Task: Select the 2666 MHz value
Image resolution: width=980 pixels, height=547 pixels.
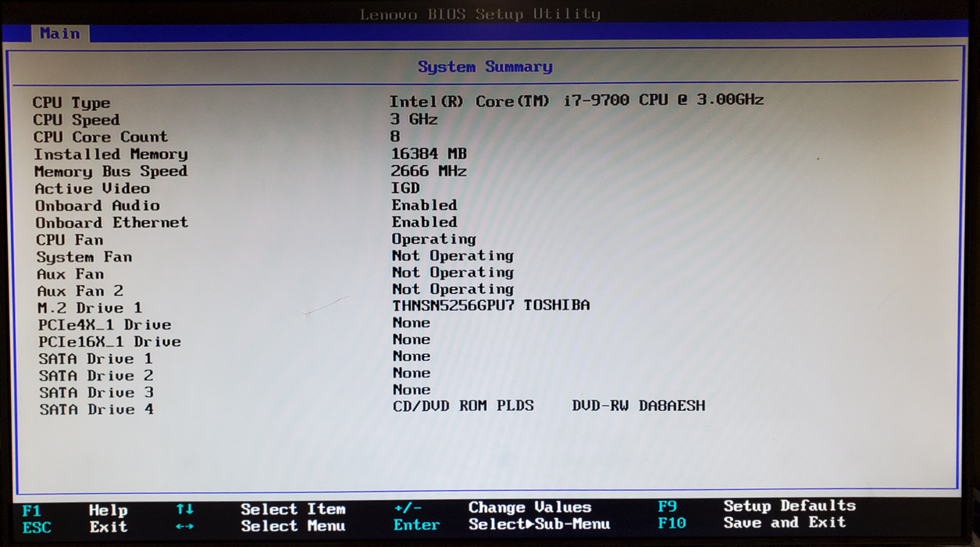Action: coord(429,171)
